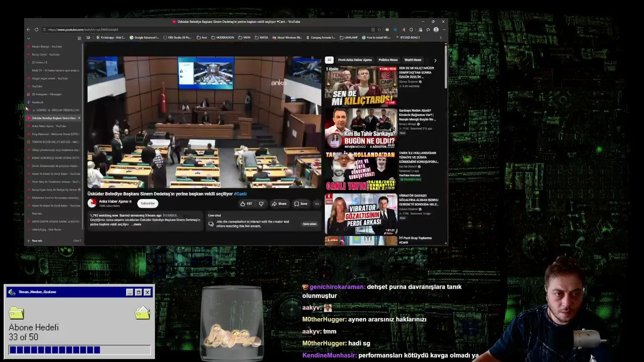Open the SEN DE Mİ KILIÇTARUS video thumbnail

click(361, 85)
